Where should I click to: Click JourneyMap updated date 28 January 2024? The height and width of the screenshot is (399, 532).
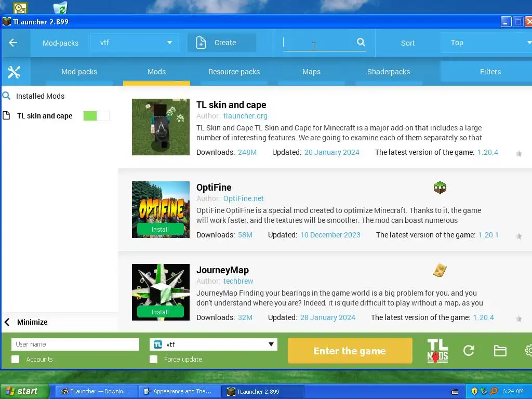point(327,317)
